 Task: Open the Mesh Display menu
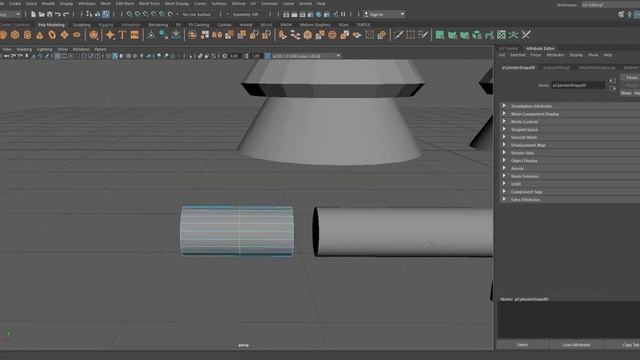pyautogui.click(x=177, y=3)
